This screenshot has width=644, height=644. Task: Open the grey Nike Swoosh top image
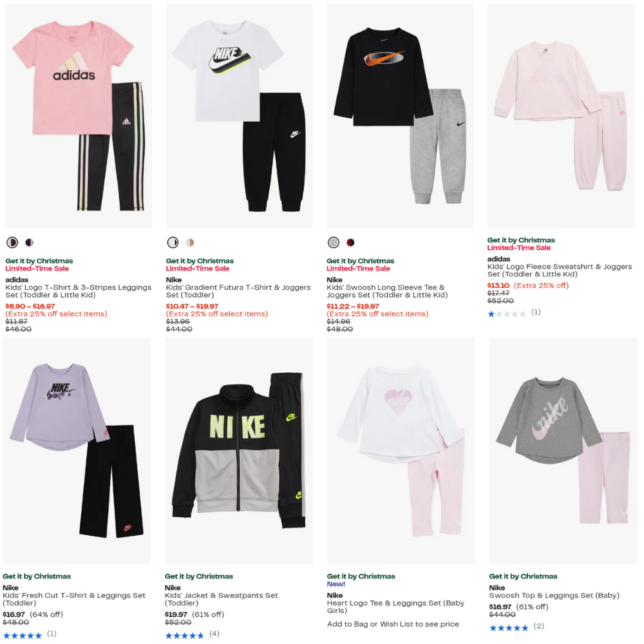(563, 451)
